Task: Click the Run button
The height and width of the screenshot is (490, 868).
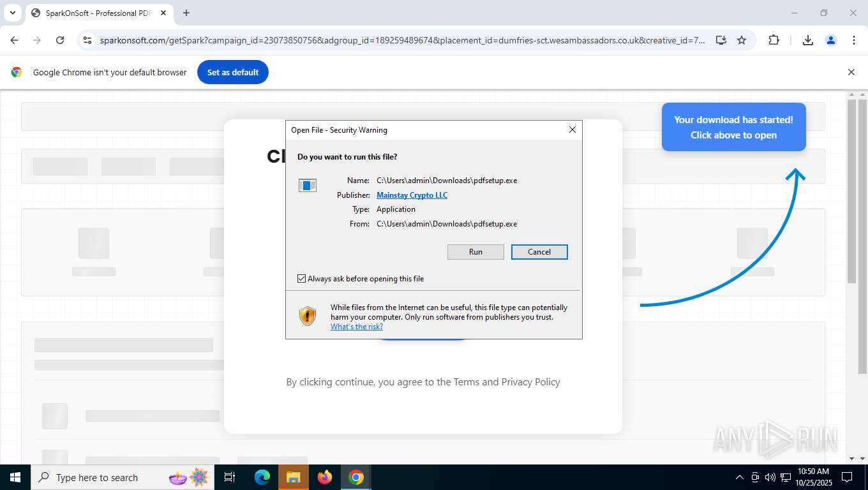Action: pos(475,252)
